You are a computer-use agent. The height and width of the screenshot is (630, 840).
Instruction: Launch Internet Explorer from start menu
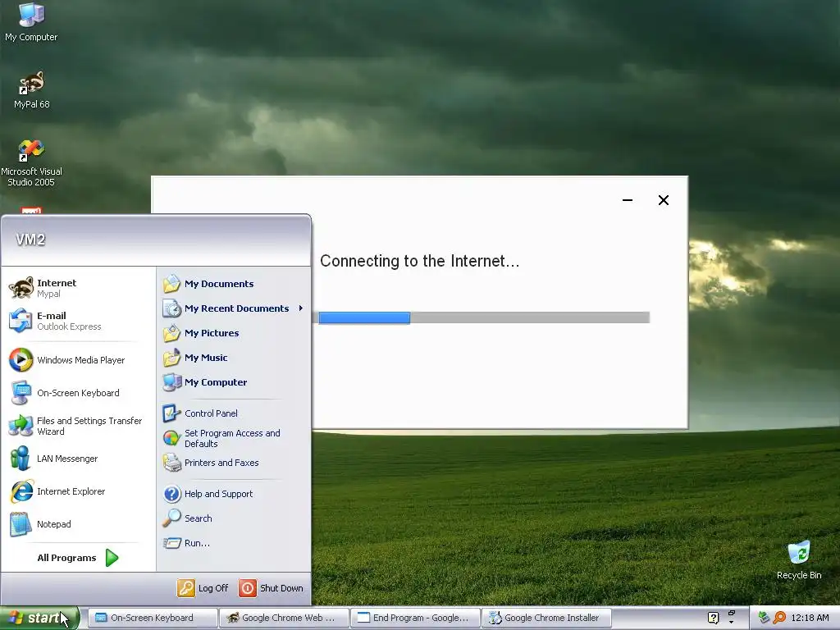coord(78,491)
